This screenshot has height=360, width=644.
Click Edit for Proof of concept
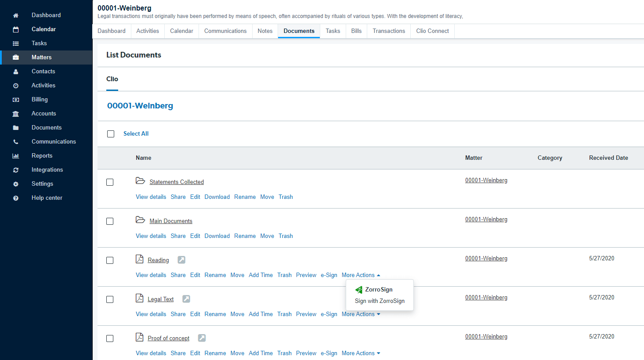(195, 353)
